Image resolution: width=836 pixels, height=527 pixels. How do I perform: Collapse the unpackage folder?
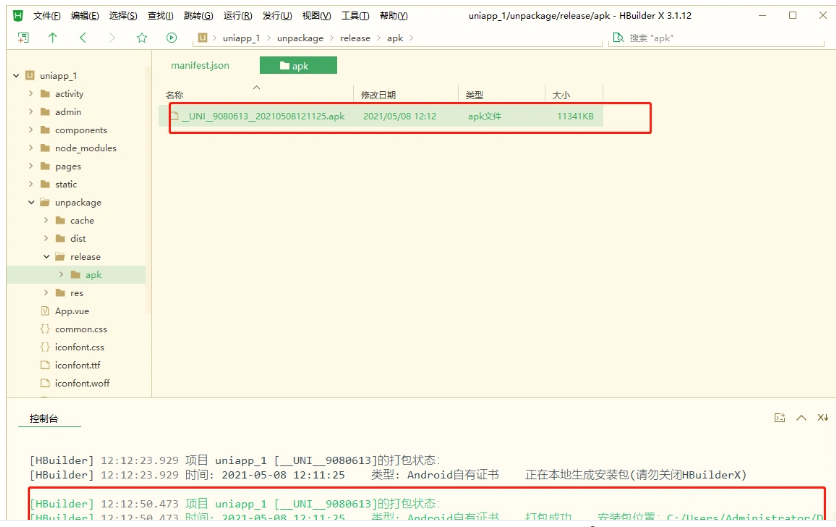pos(31,203)
